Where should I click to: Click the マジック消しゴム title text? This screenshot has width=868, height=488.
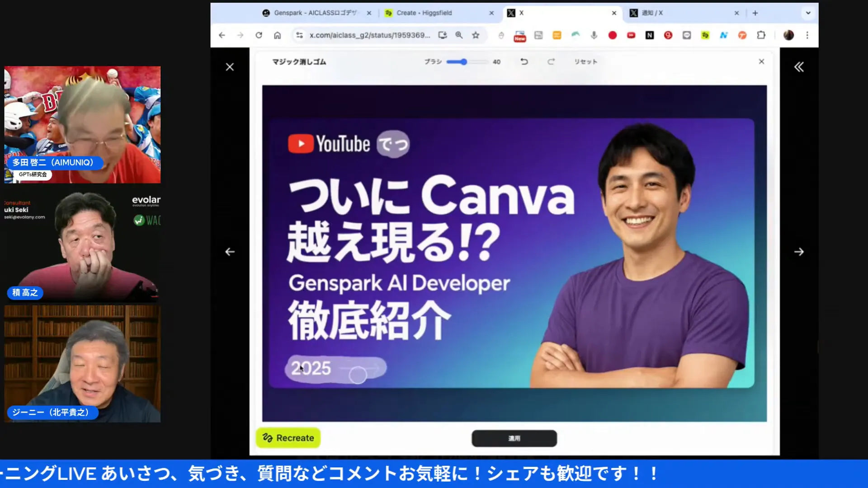click(x=299, y=62)
